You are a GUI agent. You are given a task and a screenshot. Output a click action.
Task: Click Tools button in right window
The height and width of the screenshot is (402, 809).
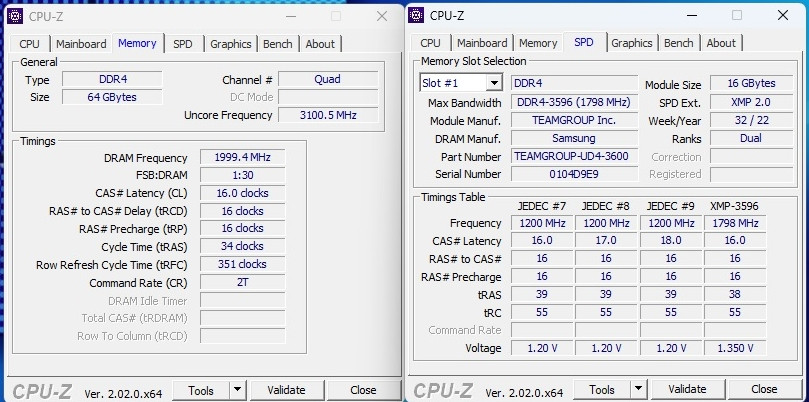point(602,390)
